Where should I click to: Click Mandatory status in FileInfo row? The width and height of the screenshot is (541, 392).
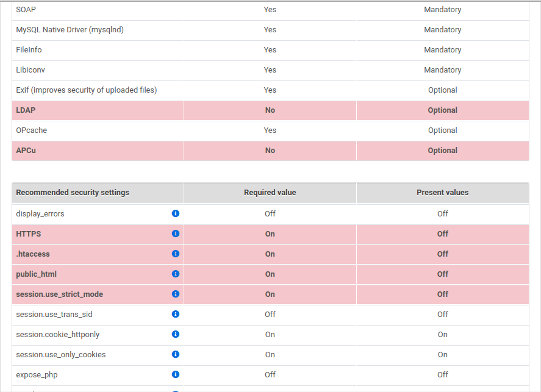coord(443,49)
